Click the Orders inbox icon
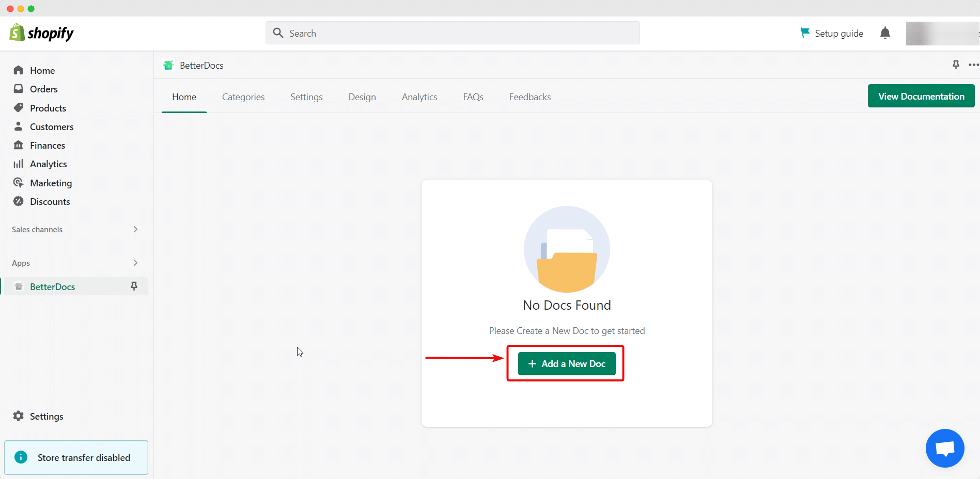980x479 pixels. pyautogui.click(x=19, y=89)
